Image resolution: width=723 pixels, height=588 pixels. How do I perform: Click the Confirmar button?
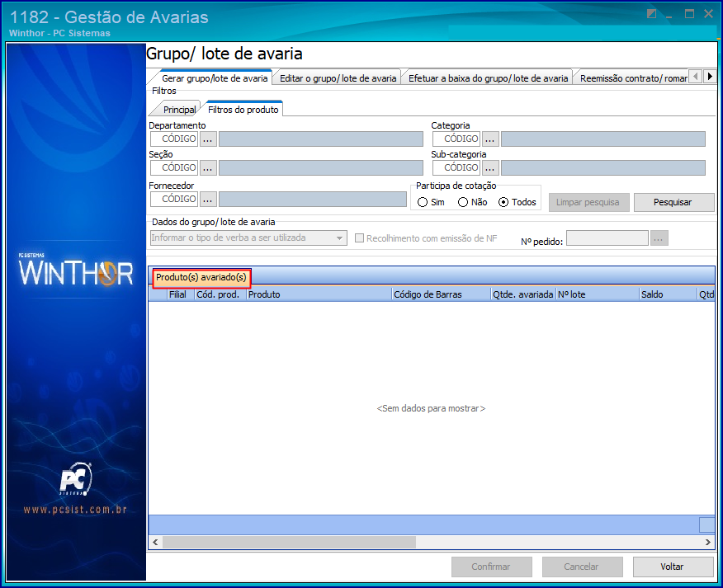(x=492, y=567)
